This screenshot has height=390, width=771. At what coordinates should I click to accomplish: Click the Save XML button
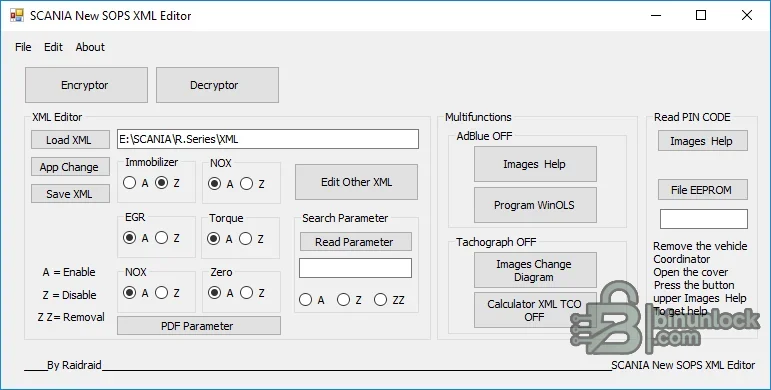(70, 194)
